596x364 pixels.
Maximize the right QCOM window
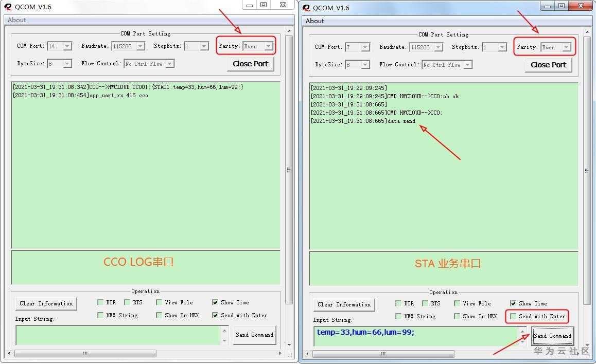coord(562,6)
